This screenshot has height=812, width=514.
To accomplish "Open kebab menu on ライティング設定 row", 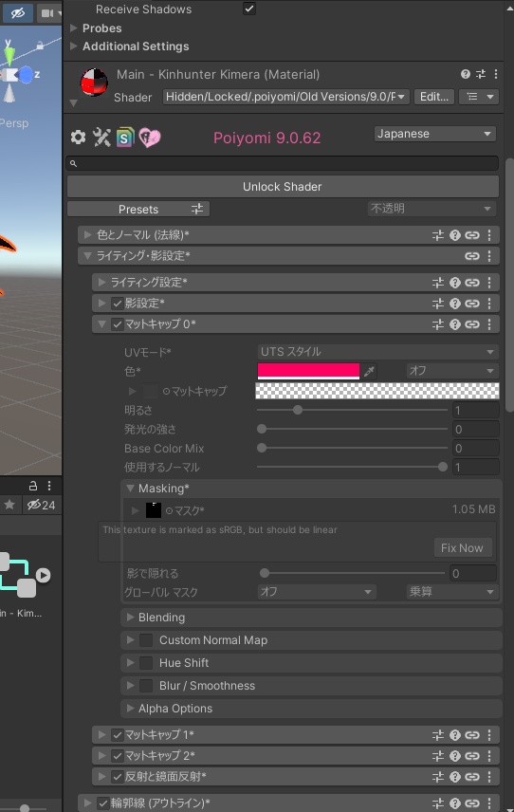I will pyautogui.click(x=489, y=283).
